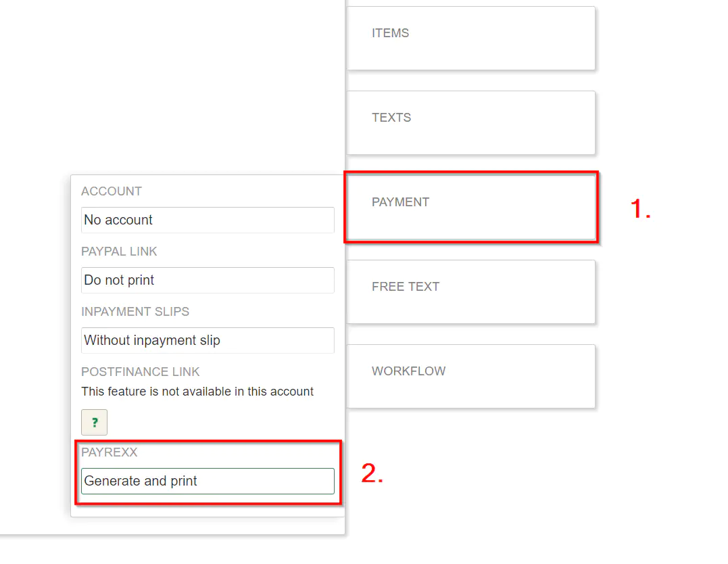The image size is (728, 564).
Task: Open the ITEMS section tab
Action: click(470, 38)
